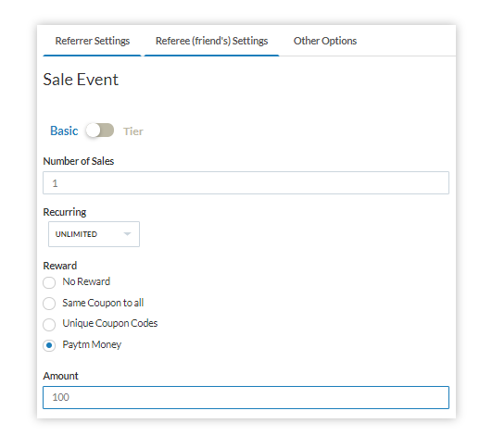
Task: Open the Recurring UNLIMITED dropdown
Action: 94,234
